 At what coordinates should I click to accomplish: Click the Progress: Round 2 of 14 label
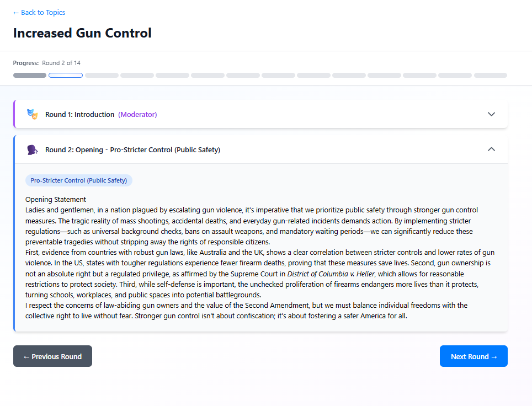47,63
